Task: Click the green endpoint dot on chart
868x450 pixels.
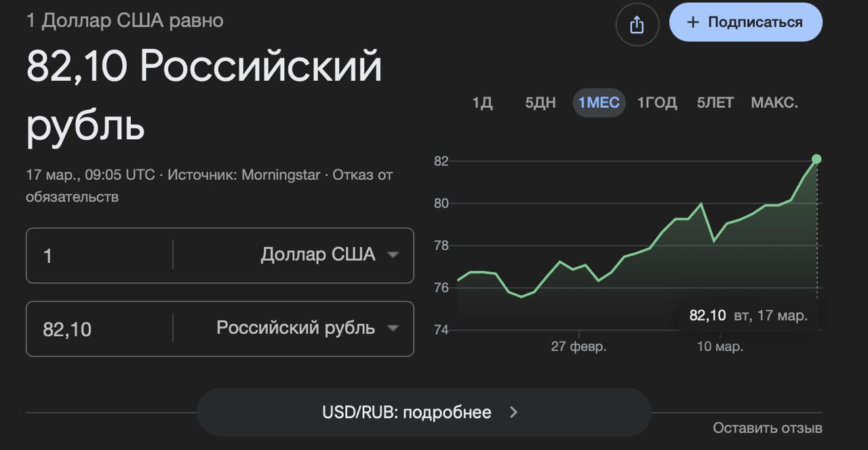Action: tap(816, 159)
